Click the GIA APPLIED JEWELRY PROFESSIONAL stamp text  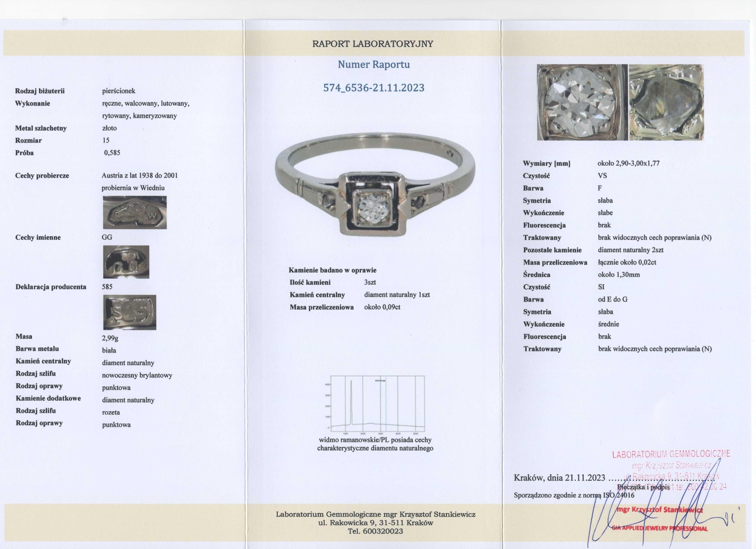(659, 528)
